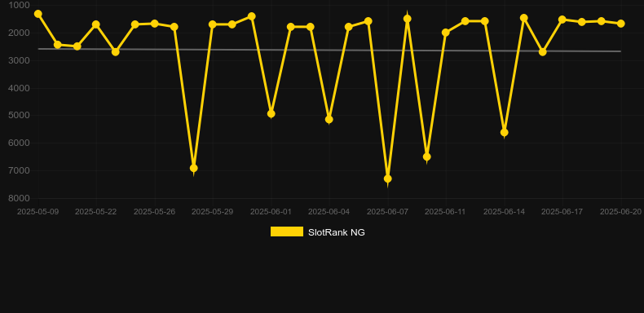The height and width of the screenshot is (313, 644).
Task: Select the data point at 2025-06-01 dip
Action: tap(271, 114)
